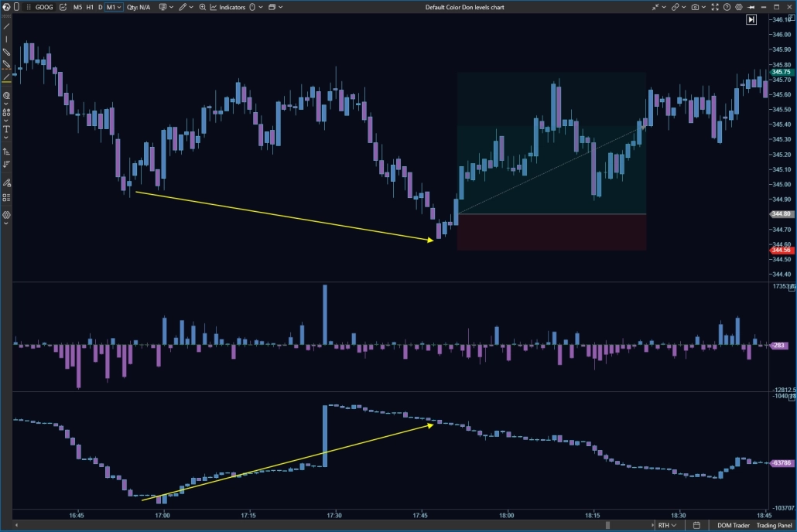Open the drawing objects list icon
Image resolution: width=797 pixels, height=532 pixels.
tap(6, 198)
